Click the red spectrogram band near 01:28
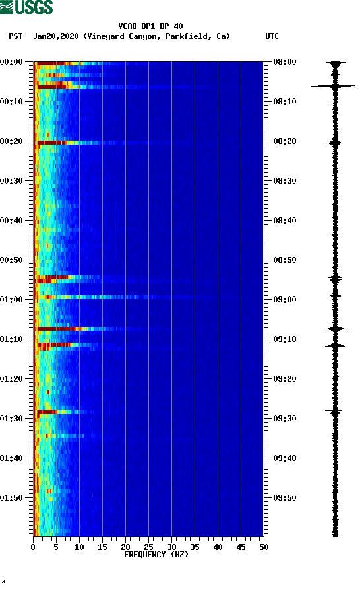364x589 pixels. [x=47, y=412]
